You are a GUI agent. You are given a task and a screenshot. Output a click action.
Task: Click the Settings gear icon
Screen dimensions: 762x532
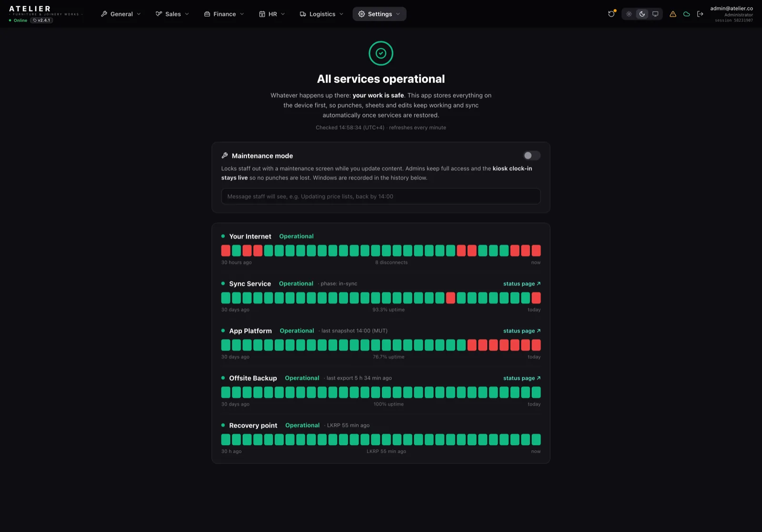[x=361, y=14]
